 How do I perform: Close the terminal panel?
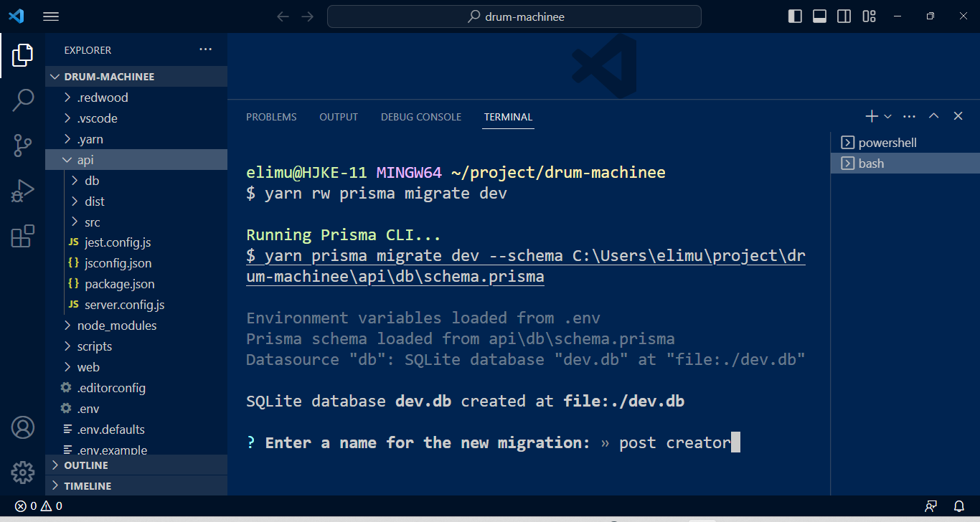[x=958, y=116]
